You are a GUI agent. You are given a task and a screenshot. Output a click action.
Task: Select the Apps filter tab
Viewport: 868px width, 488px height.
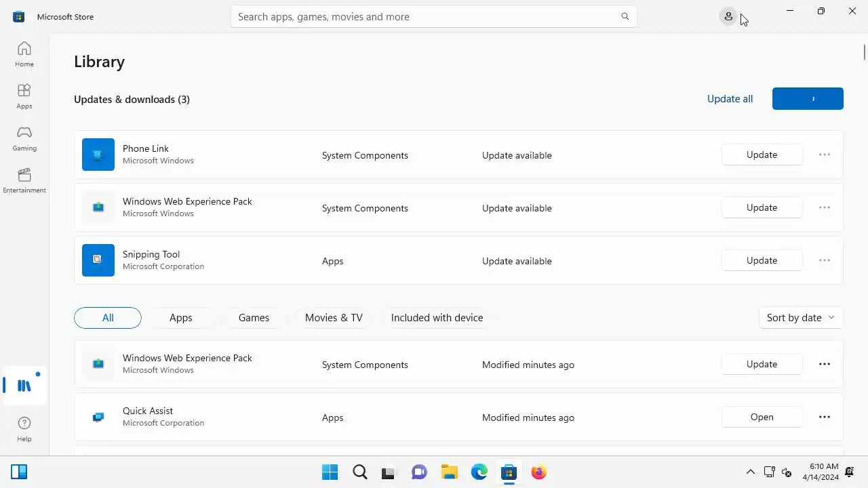coord(181,317)
